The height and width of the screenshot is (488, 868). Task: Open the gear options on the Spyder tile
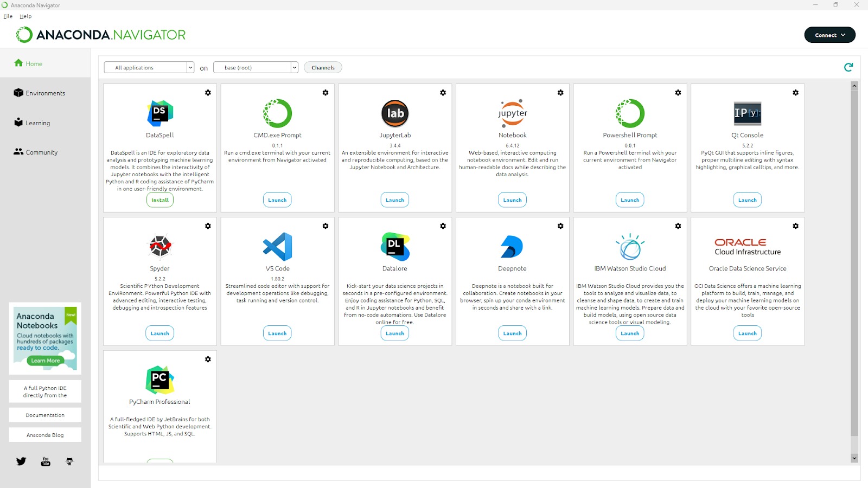208,226
